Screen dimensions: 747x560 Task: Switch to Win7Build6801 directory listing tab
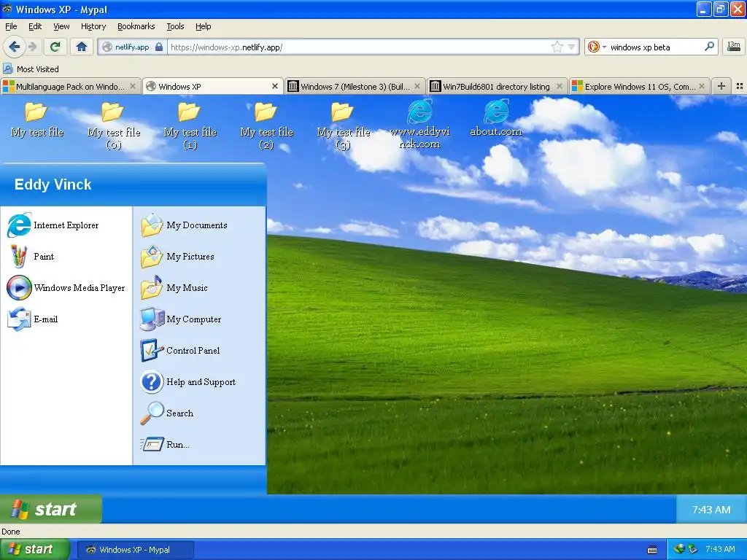tap(497, 87)
